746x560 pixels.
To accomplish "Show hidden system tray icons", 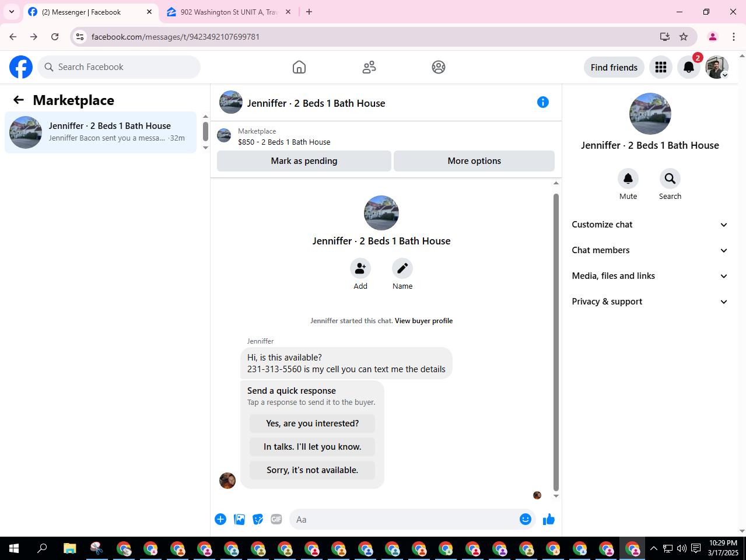I will click(654, 548).
